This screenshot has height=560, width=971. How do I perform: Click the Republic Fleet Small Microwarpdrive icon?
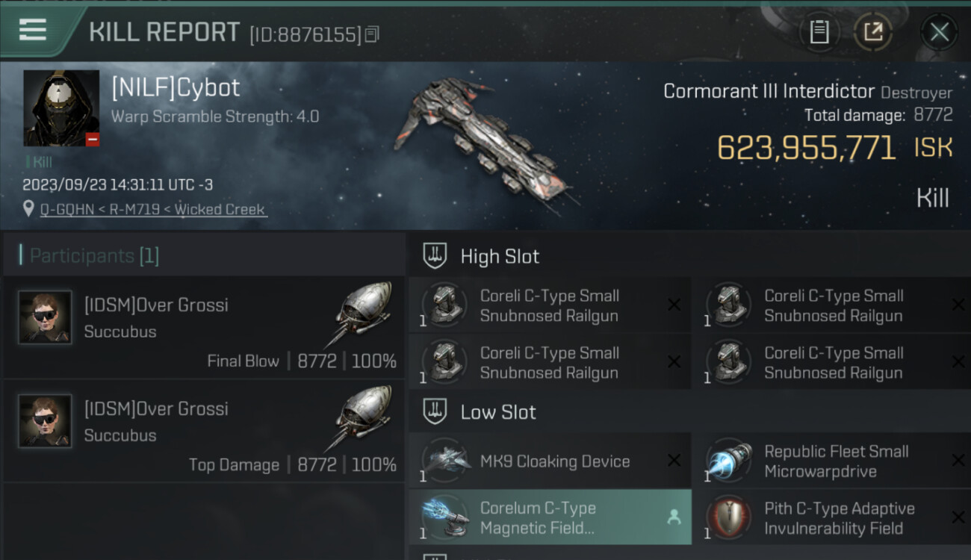728,461
